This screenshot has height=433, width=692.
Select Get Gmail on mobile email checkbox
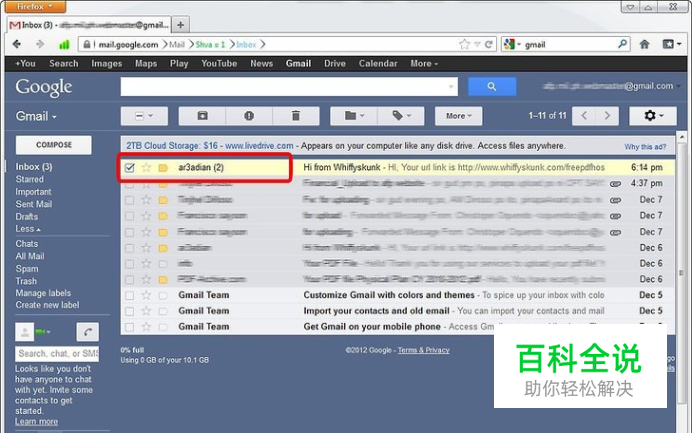[x=129, y=327]
